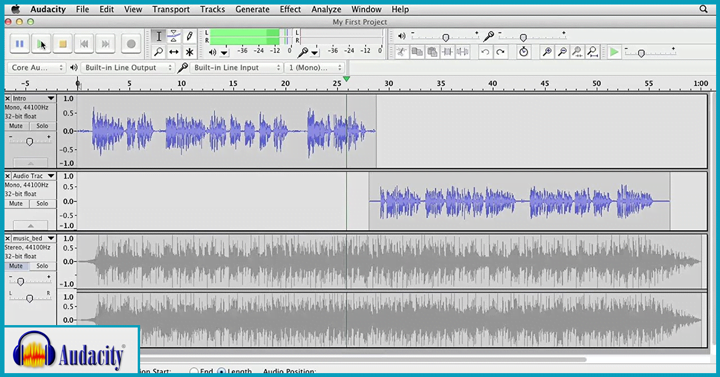Open the Transport menu

pyautogui.click(x=171, y=9)
